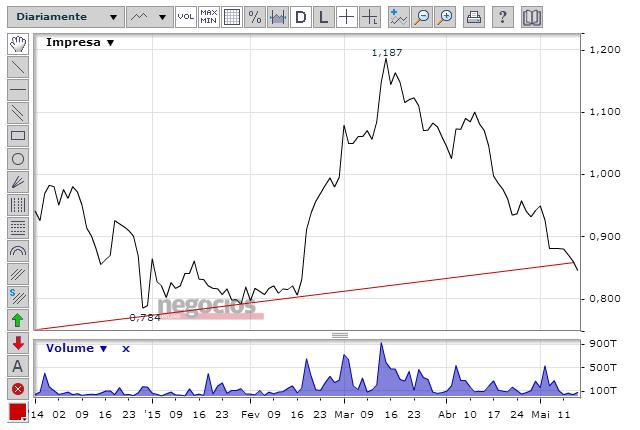Toggle the L button

(324, 17)
